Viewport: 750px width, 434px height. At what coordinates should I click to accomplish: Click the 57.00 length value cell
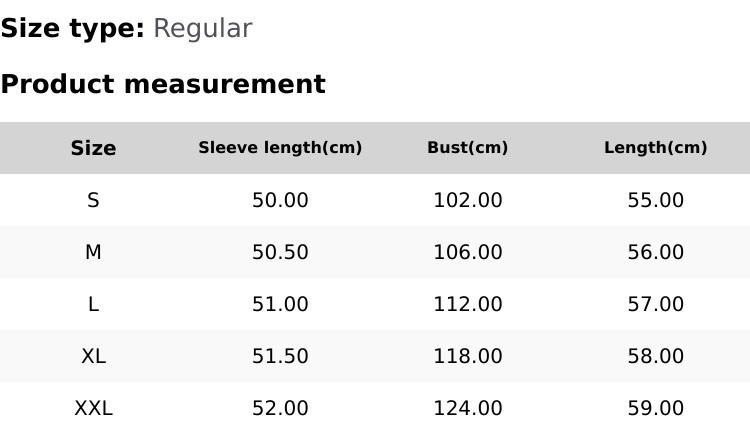(x=655, y=304)
